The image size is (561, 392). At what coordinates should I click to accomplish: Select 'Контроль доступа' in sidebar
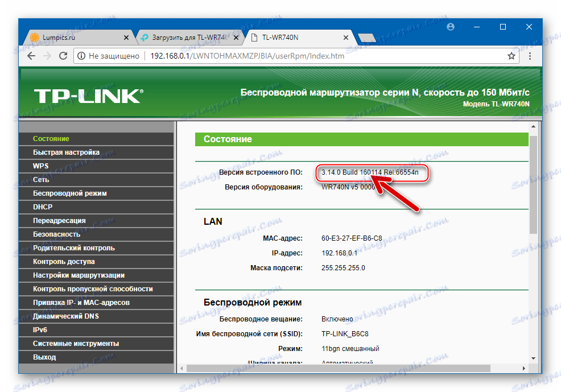coord(96,262)
